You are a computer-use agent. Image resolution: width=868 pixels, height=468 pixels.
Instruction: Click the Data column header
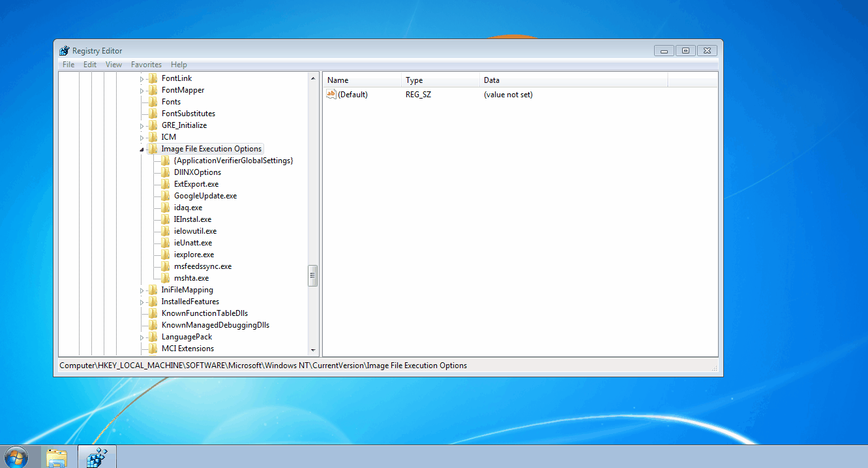point(573,80)
